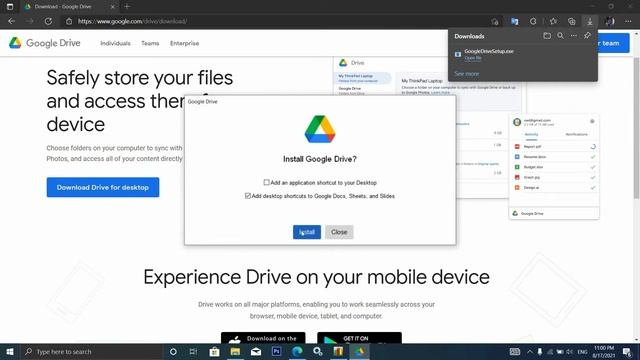640x360 pixels.
Task: Open Task View on the taskbar
Action: [193, 352]
